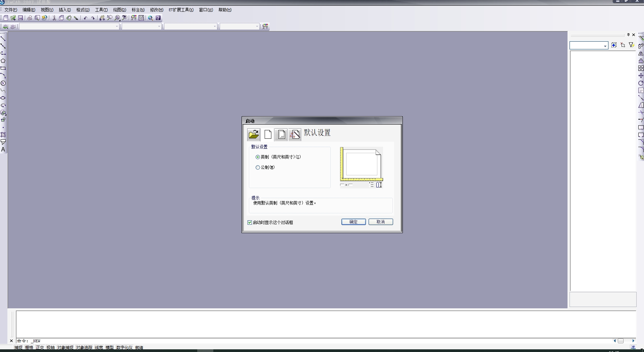Select the Polygon draw tool
The height and width of the screenshot is (352, 644).
3,61
